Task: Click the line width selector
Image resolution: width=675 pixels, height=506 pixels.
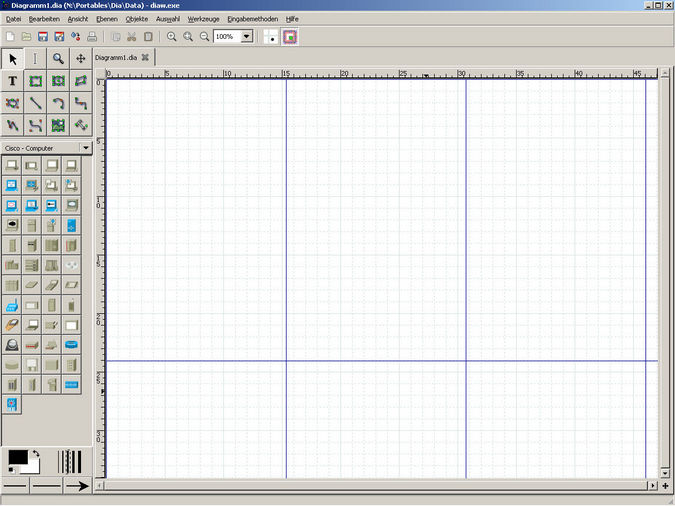Action: pos(70,461)
